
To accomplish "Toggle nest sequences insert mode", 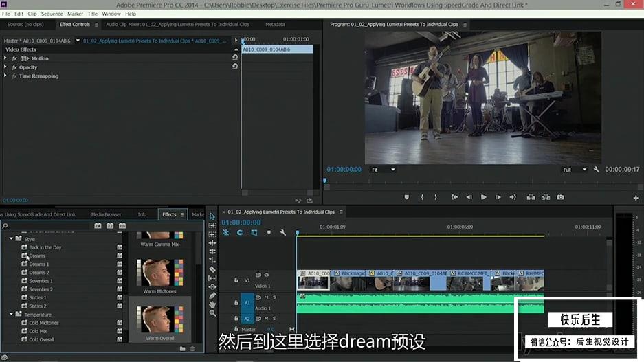I will click(226, 232).
